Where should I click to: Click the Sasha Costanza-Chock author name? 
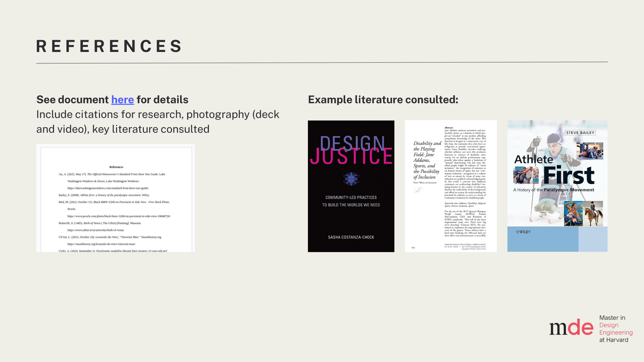tap(351, 237)
